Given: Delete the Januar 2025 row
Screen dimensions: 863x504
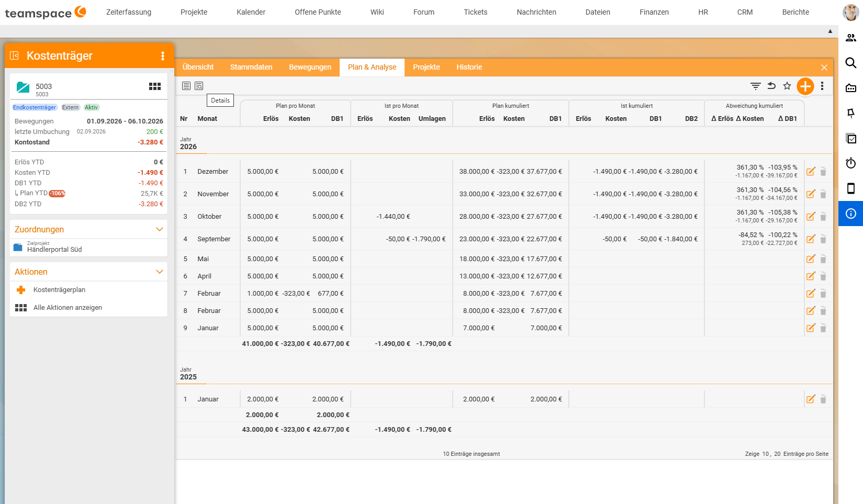Looking at the screenshot, I should [823, 399].
